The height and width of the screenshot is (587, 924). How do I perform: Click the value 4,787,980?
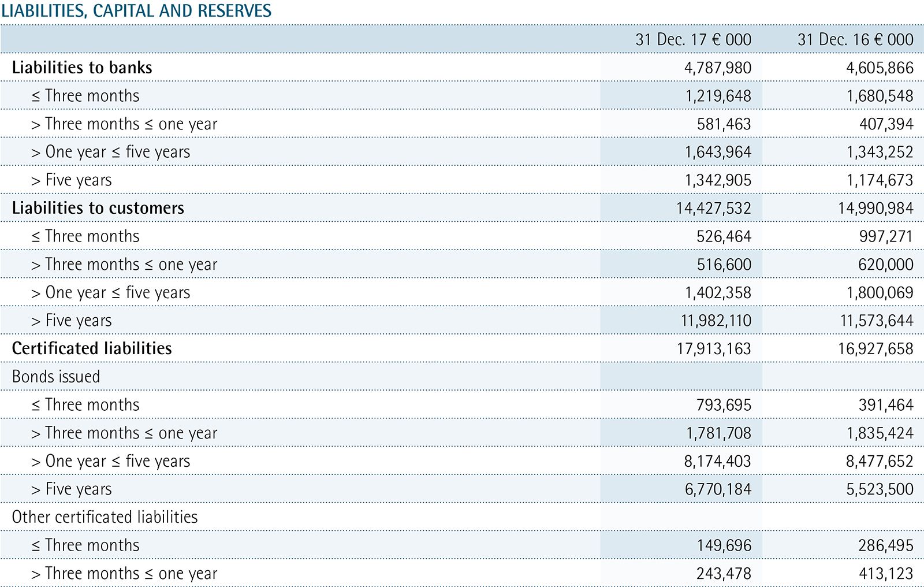[x=718, y=68]
